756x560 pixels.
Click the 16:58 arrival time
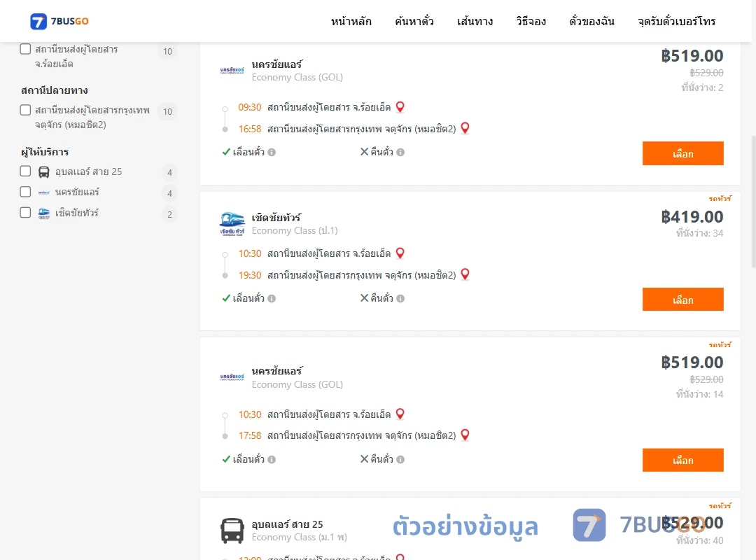pos(250,129)
